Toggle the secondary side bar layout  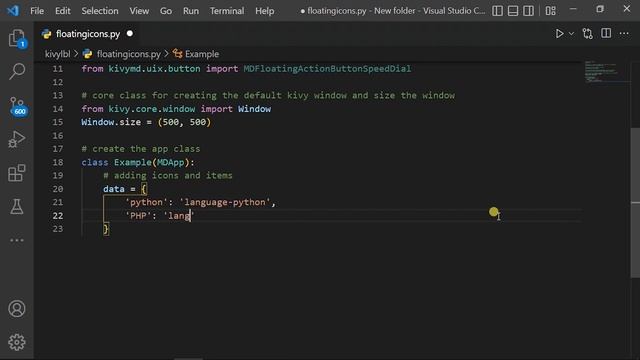coord(528,11)
